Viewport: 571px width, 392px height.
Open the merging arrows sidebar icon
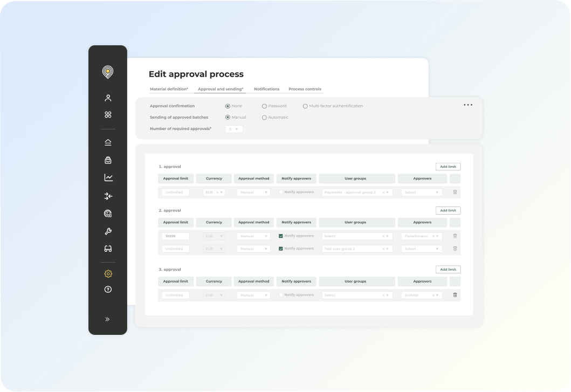tap(108, 196)
